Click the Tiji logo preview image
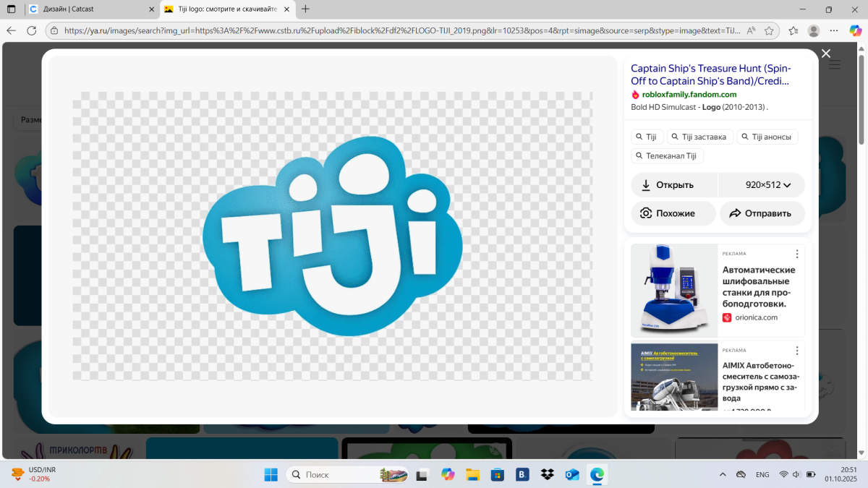Viewport: 868px width, 488px height. click(332, 236)
